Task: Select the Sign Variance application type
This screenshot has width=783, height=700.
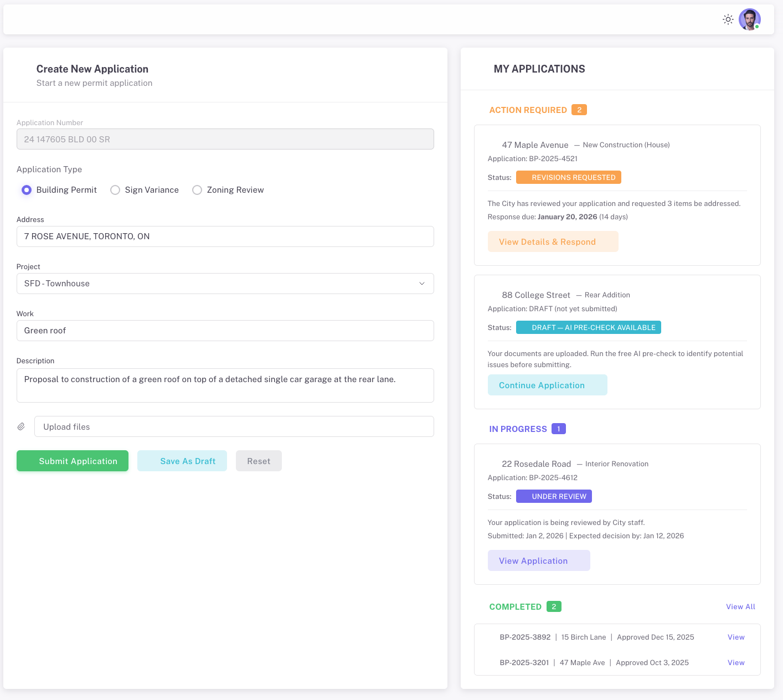Action: click(x=115, y=190)
